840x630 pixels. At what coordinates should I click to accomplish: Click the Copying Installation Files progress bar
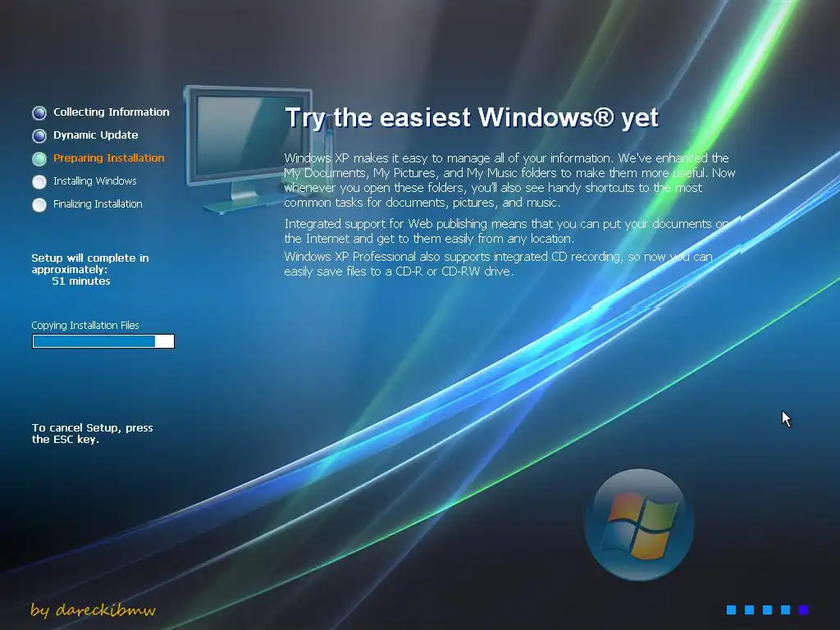[x=103, y=341]
